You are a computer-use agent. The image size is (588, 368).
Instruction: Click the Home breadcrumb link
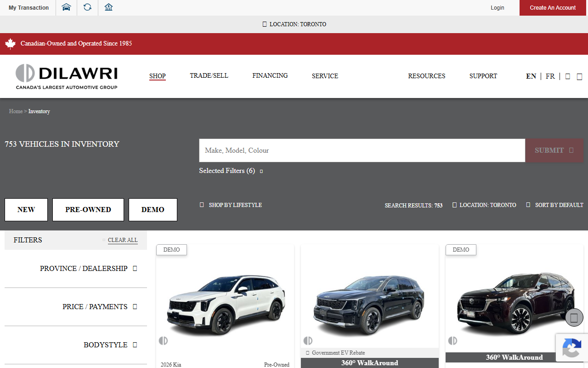click(16, 111)
